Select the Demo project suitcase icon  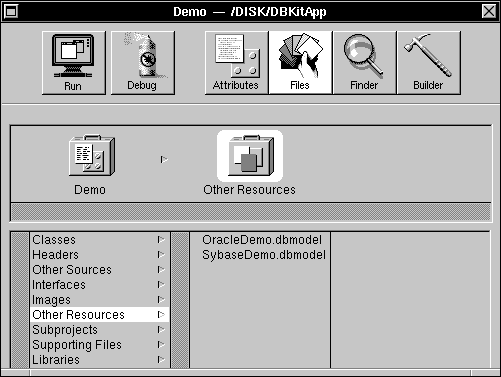tap(92, 155)
